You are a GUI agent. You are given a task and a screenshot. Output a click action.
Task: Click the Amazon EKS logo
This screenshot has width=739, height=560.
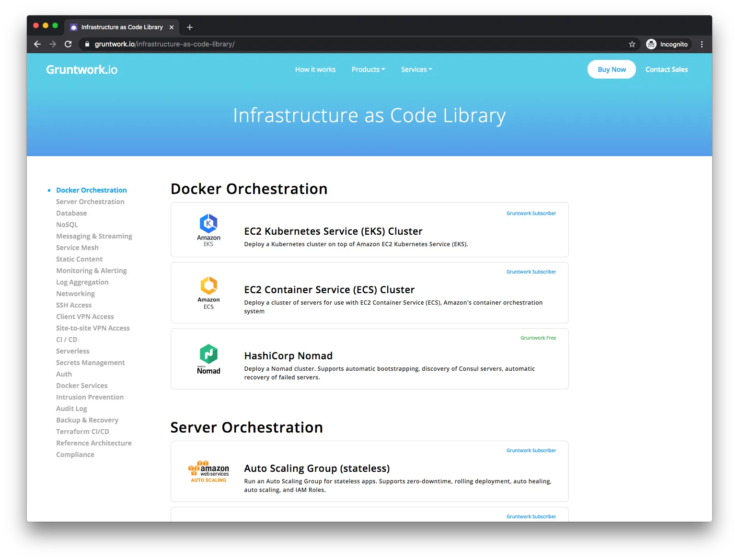click(208, 230)
